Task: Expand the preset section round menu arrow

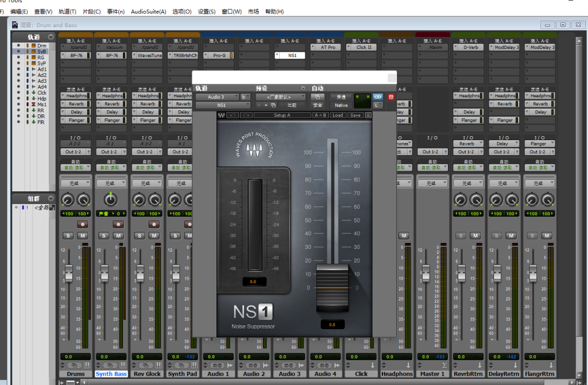Action: coord(303,88)
